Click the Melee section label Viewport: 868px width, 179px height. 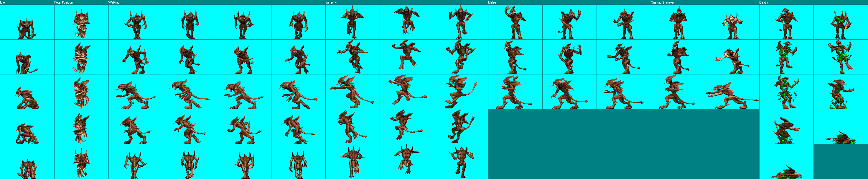492,2
